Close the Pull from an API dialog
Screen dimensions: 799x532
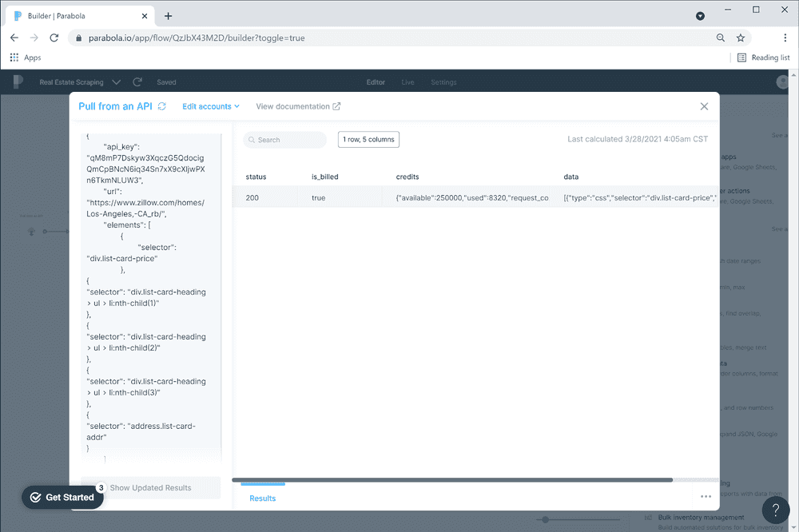pos(704,106)
